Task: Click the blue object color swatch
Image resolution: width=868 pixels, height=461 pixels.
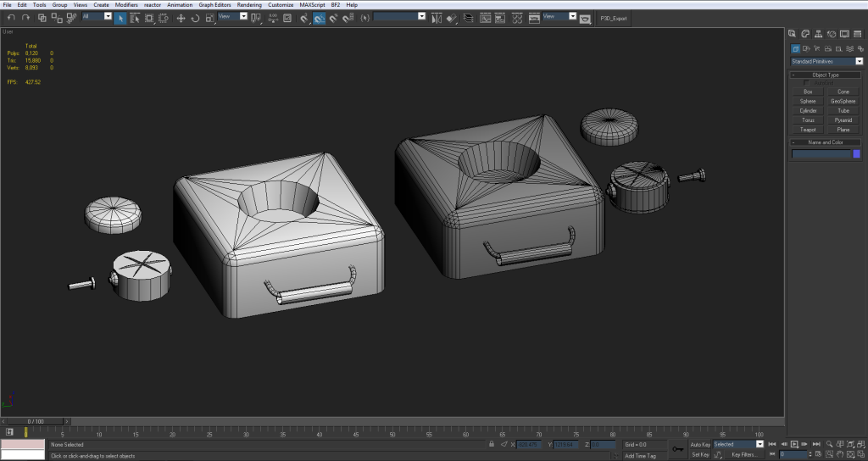Action: point(856,153)
